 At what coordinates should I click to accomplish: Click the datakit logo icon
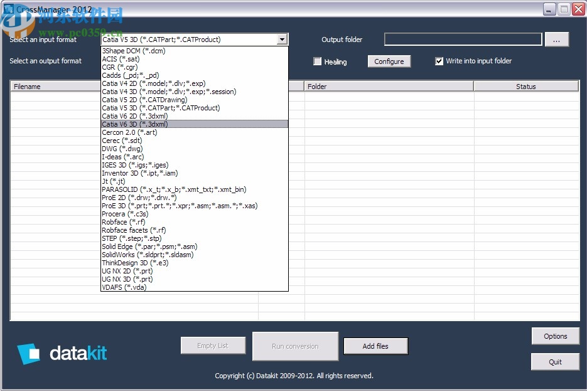click(x=29, y=353)
